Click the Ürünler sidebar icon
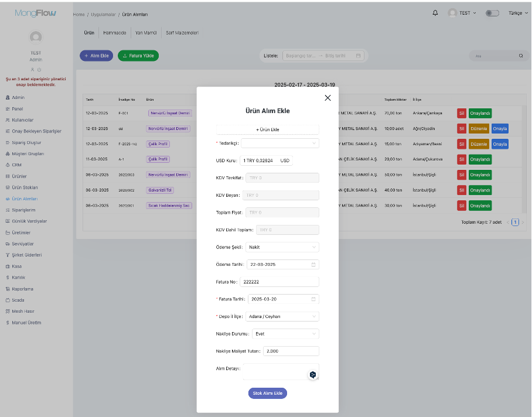 click(8, 176)
